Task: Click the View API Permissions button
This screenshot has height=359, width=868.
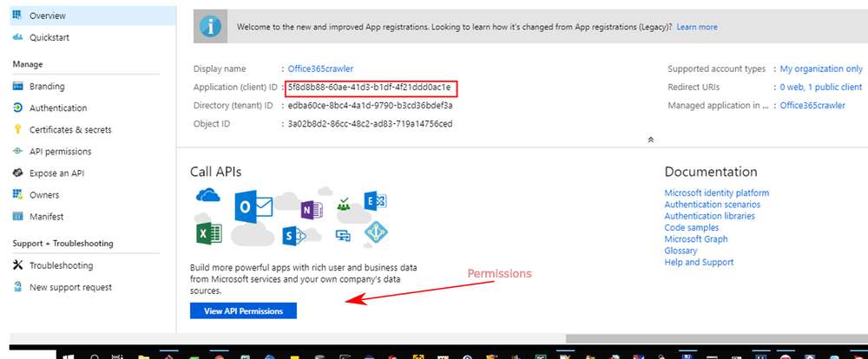Action: 243,311
